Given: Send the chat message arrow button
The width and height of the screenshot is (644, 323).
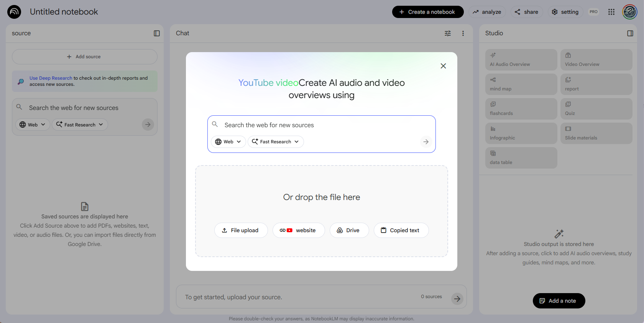Looking at the screenshot, I should (x=457, y=299).
